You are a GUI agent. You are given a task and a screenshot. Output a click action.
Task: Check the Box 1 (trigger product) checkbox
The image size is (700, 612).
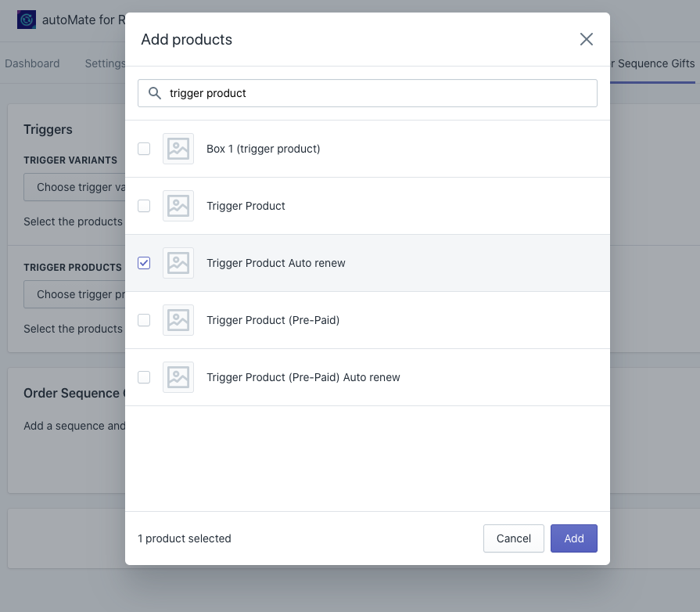144,149
